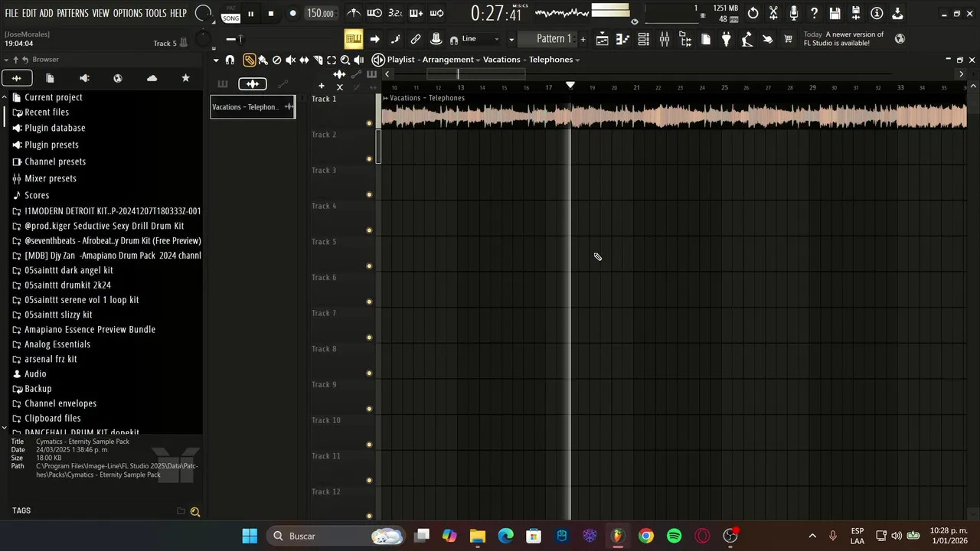This screenshot has height=551, width=980.
Task: Select the Vacations - Telephon.. clip in picker
Action: point(253,107)
